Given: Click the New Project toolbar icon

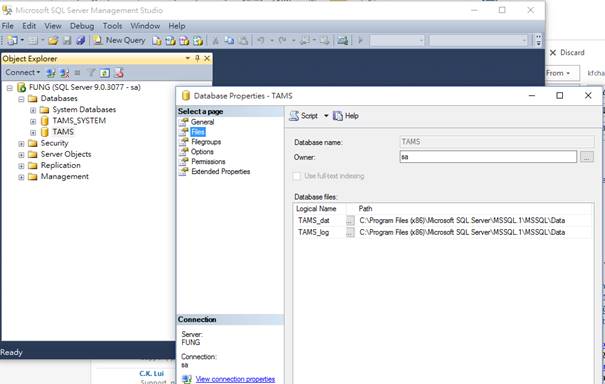Looking at the screenshot, I should [12, 40].
